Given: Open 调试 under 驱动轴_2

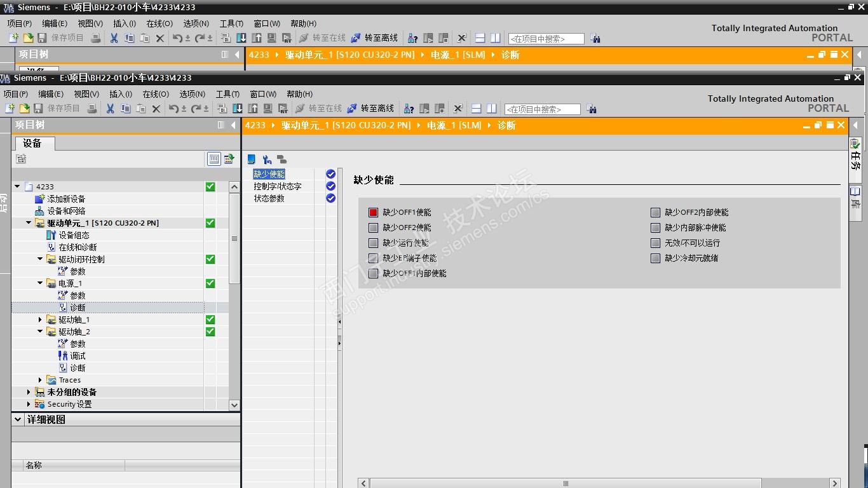Looking at the screenshot, I should pos(78,356).
